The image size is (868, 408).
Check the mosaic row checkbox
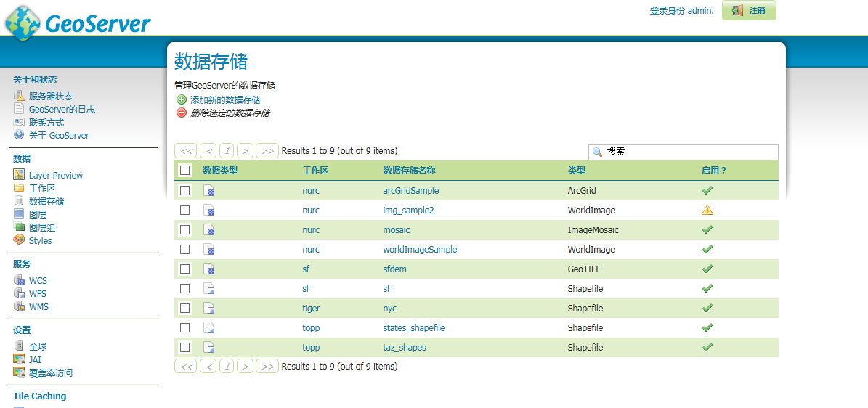tap(185, 229)
